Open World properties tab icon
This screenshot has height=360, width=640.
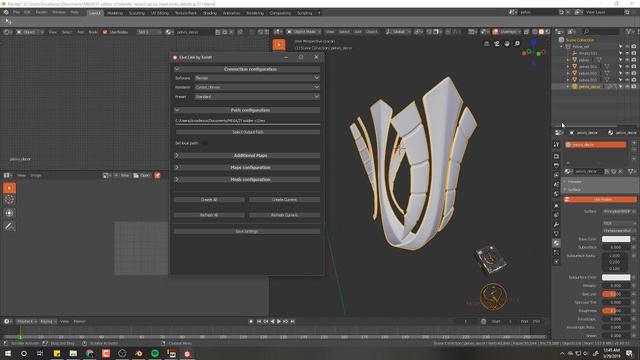[556, 194]
